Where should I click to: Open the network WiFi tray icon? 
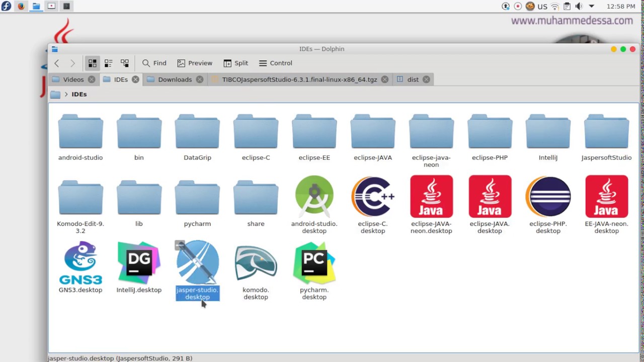555,7
